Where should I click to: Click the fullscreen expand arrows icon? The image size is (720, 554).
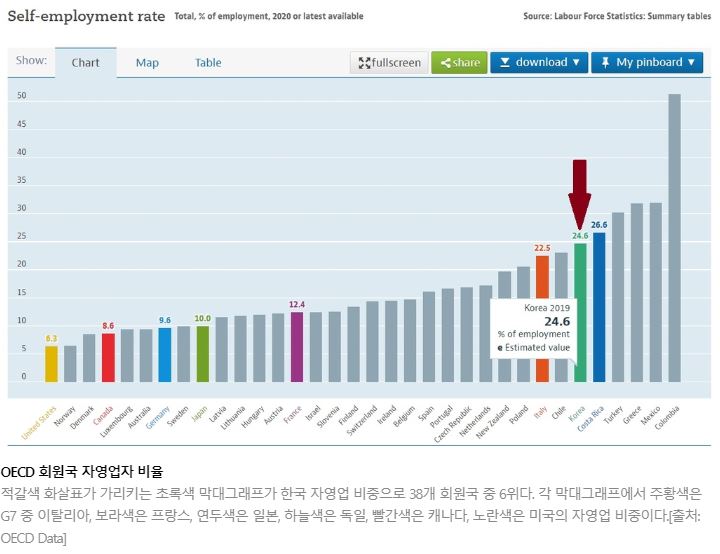click(364, 63)
